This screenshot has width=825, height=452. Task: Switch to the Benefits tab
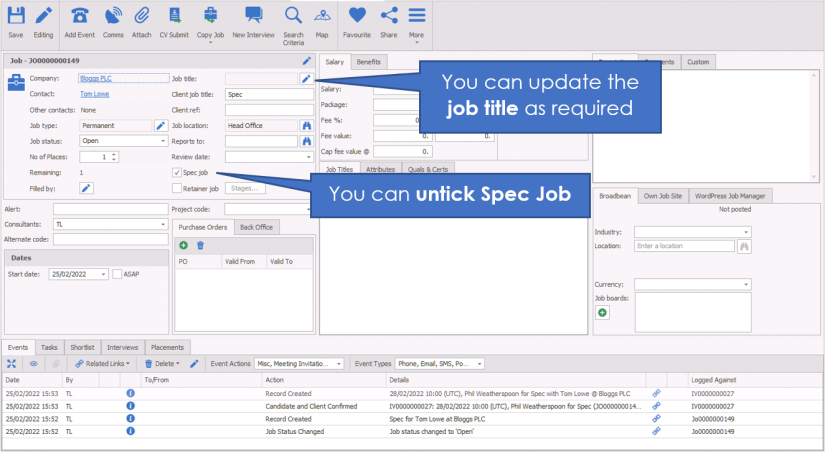pos(368,62)
